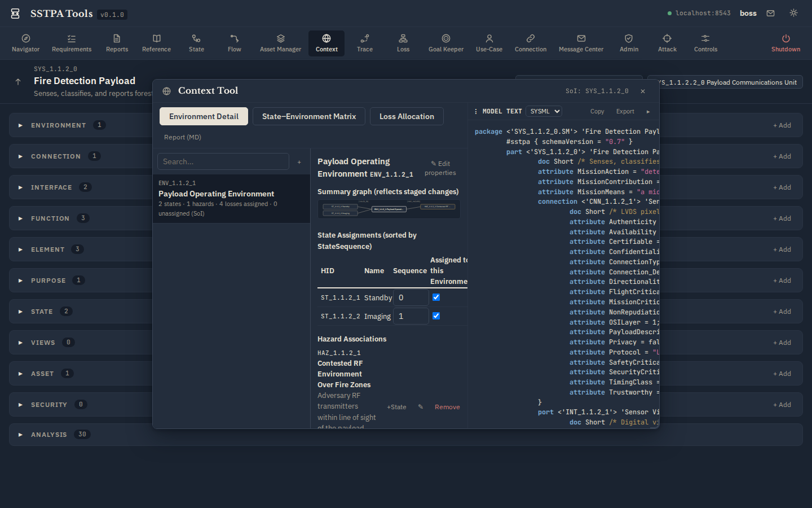
Task: Open the Connection tool
Action: [531, 43]
